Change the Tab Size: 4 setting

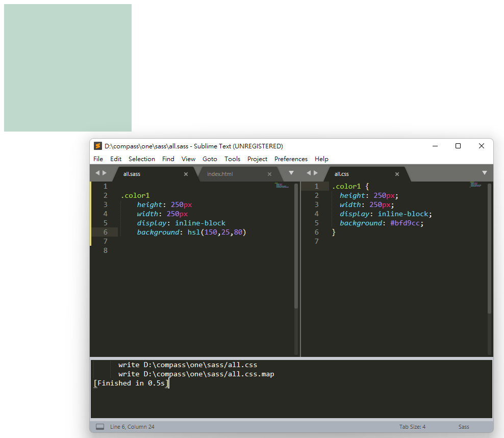point(412,427)
